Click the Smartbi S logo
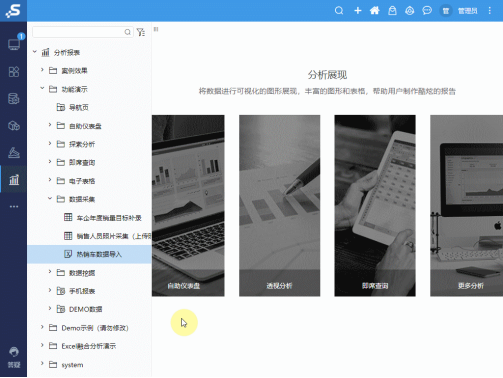This screenshot has height=378, width=503. (13, 10)
